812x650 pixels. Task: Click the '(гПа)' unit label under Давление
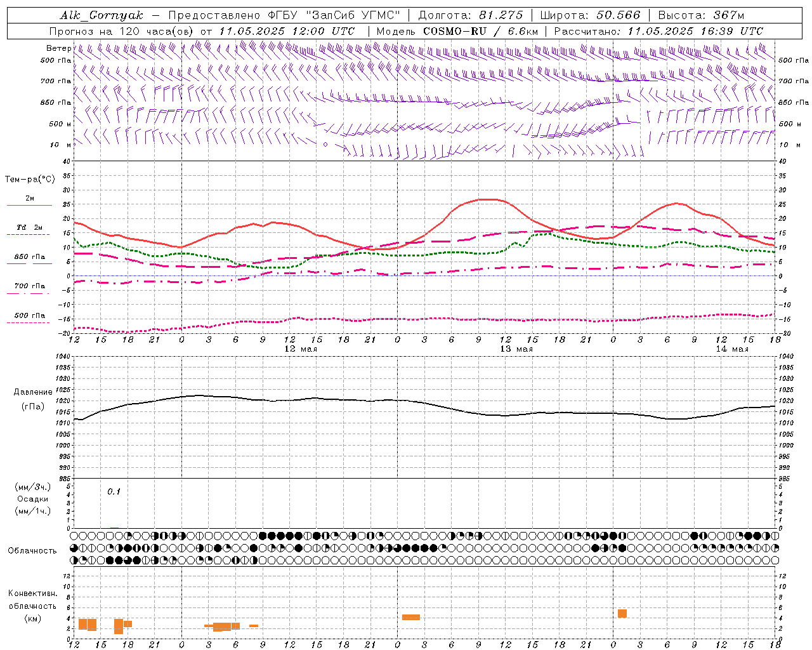[x=33, y=406]
